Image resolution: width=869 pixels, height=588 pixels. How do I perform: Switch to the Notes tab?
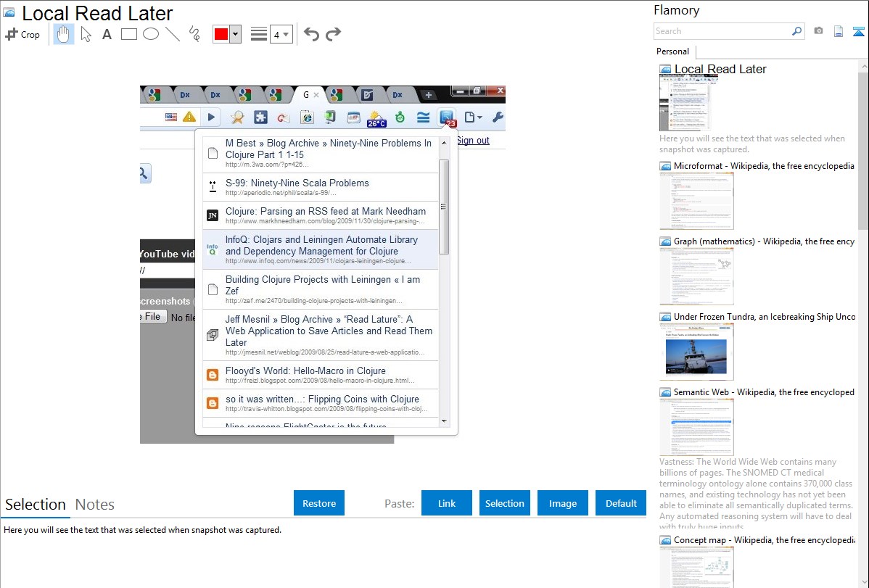pyautogui.click(x=95, y=505)
